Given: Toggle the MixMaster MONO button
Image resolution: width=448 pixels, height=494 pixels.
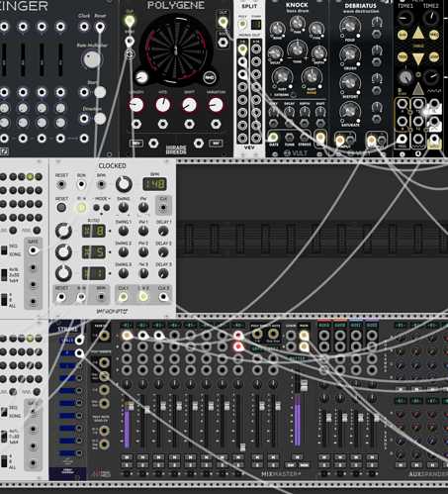Looking at the screenshot, I should coord(304,465).
